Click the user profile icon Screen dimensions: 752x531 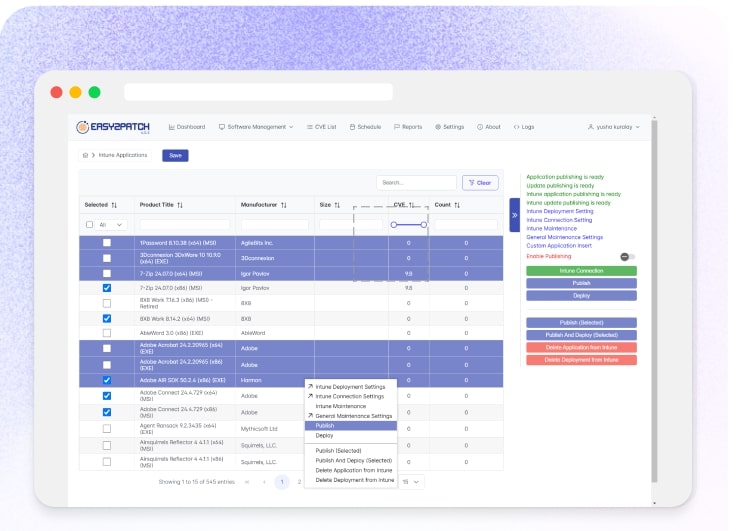pos(591,127)
